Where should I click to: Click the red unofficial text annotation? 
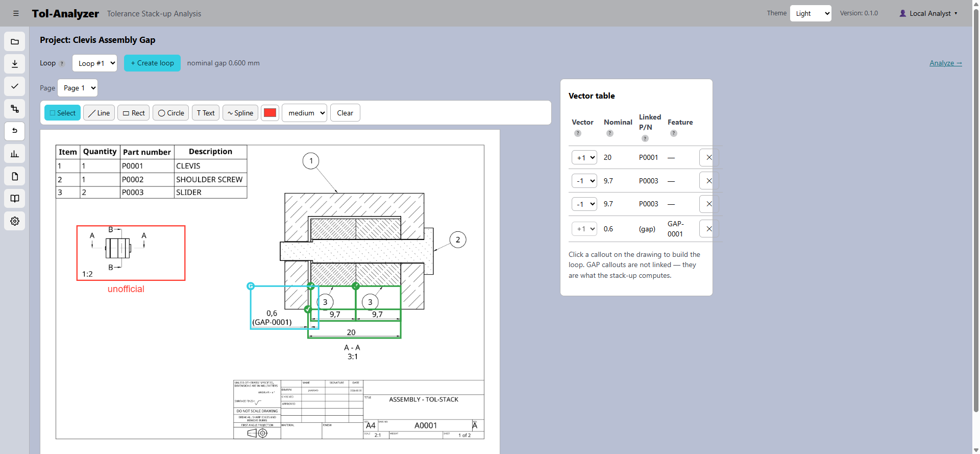126,289
